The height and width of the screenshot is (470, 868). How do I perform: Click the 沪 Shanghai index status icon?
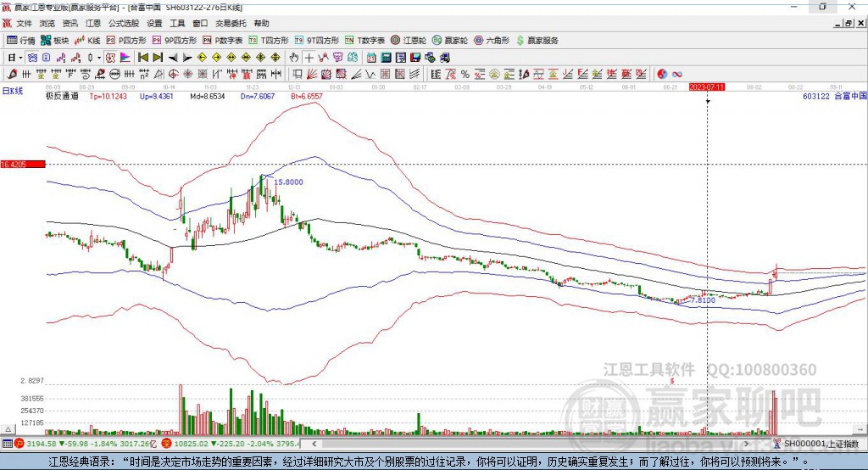coord(19,444)
